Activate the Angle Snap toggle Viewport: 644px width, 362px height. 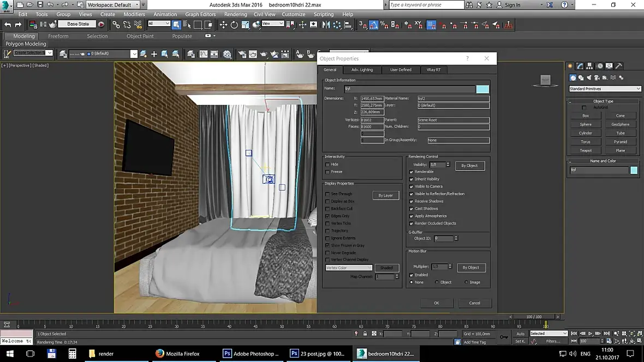tap(373, 25)
